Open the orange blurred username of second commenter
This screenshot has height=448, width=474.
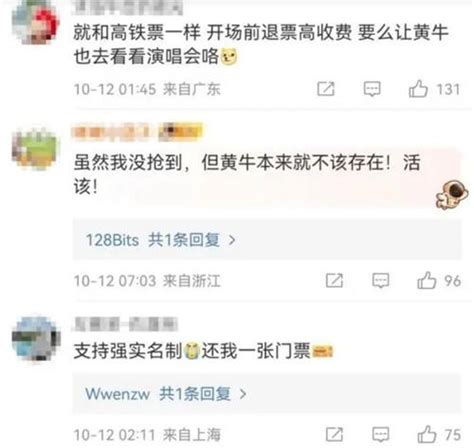(x=137, y=131)
